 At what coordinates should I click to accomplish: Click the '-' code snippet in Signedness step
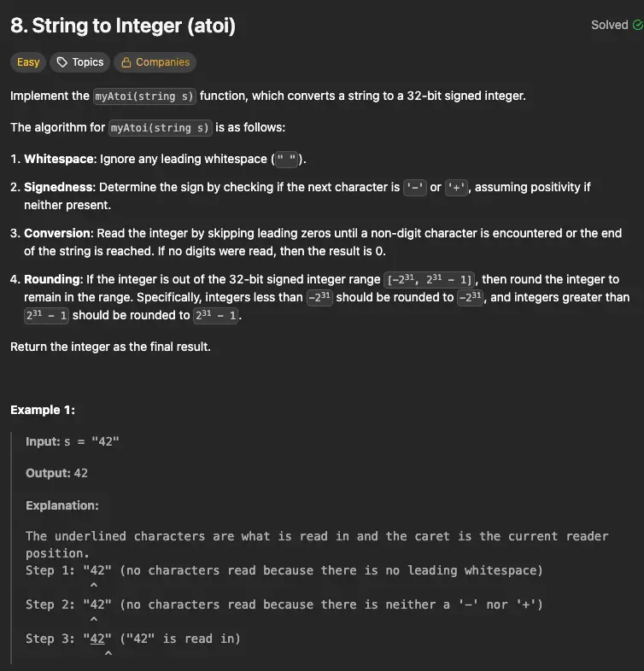point(415,187)
